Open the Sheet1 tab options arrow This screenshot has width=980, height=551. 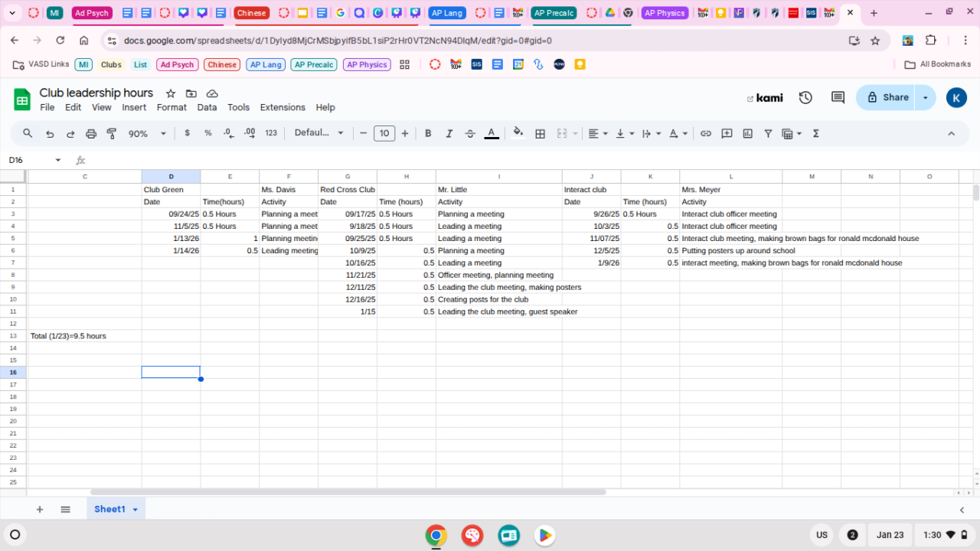(136, 510)
